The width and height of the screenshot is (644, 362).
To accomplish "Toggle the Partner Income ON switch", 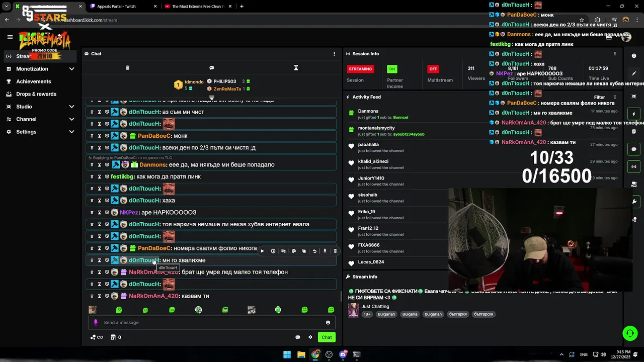I will click(x=392, y=69).
